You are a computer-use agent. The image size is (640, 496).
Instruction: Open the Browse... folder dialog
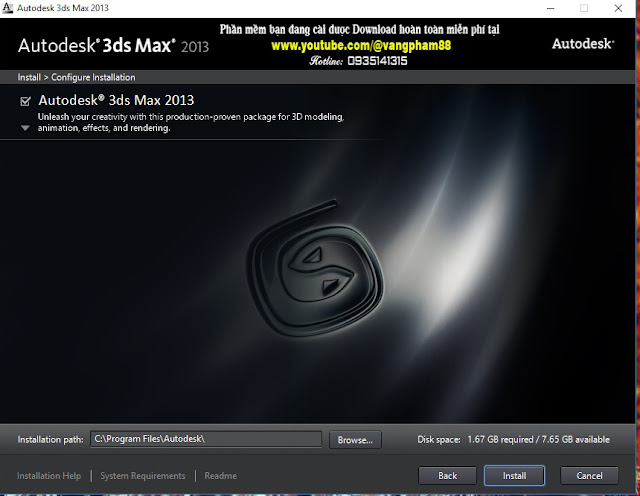(x=355, y=440)
